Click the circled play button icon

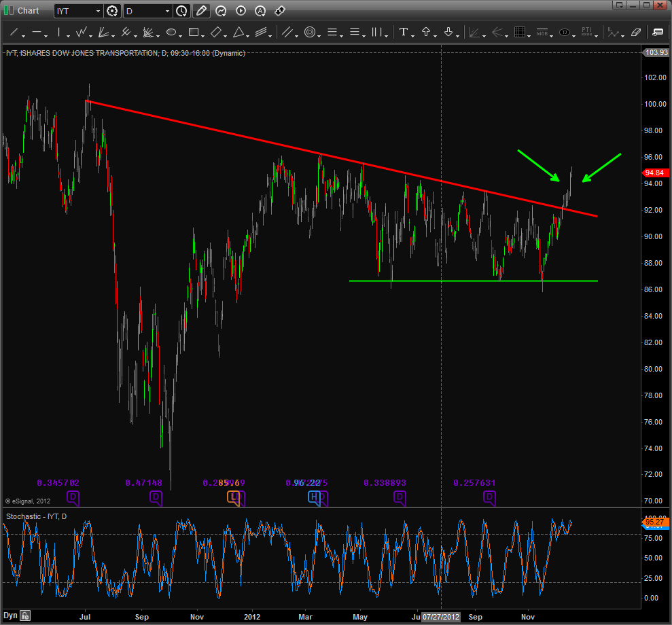tap(241, 11)
